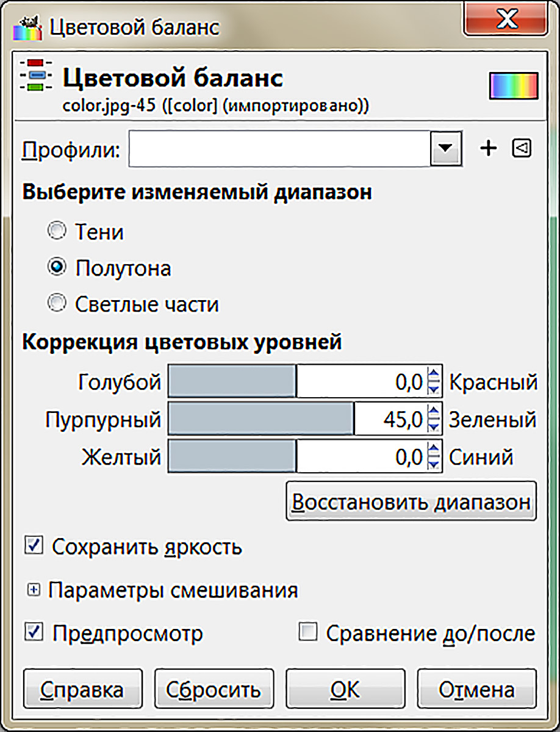Viewport: 560px width, 732px height.
Task: Click the Желтый–Синий stepper arrows
Action: [434, 457]
